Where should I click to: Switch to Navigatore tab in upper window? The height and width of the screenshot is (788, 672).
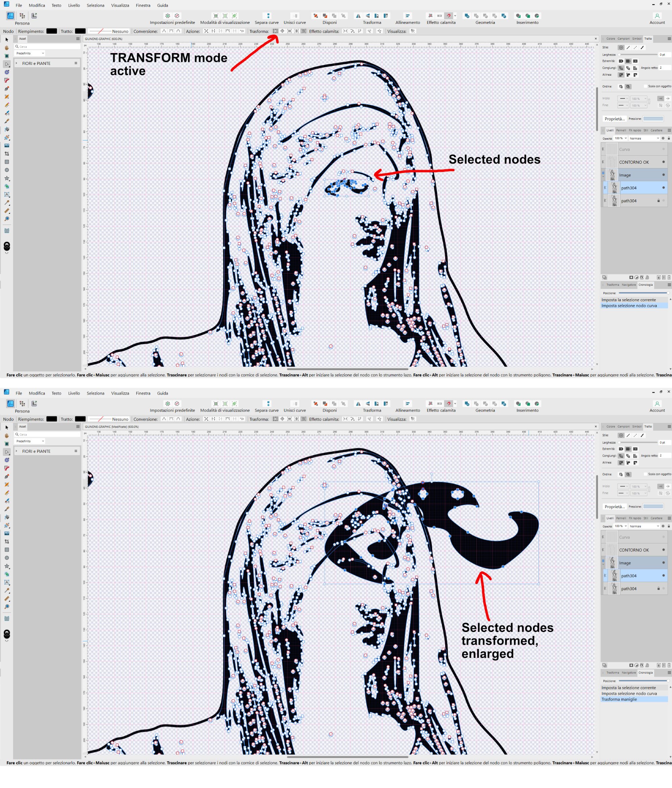[629, 285]
